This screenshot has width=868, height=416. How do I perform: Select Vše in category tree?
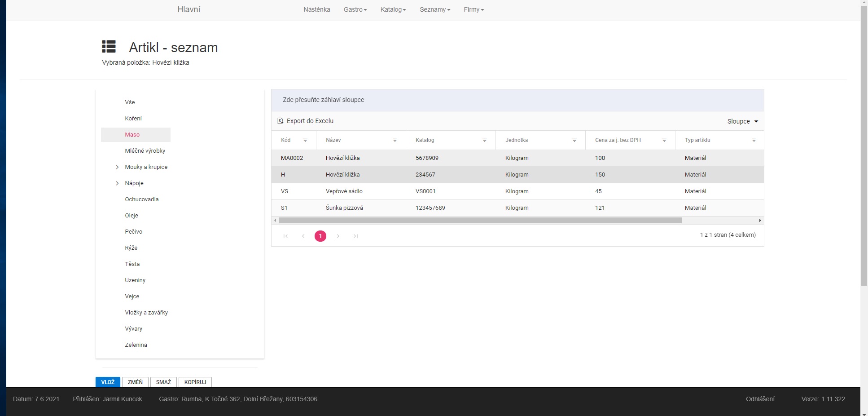tap(130, 102)
